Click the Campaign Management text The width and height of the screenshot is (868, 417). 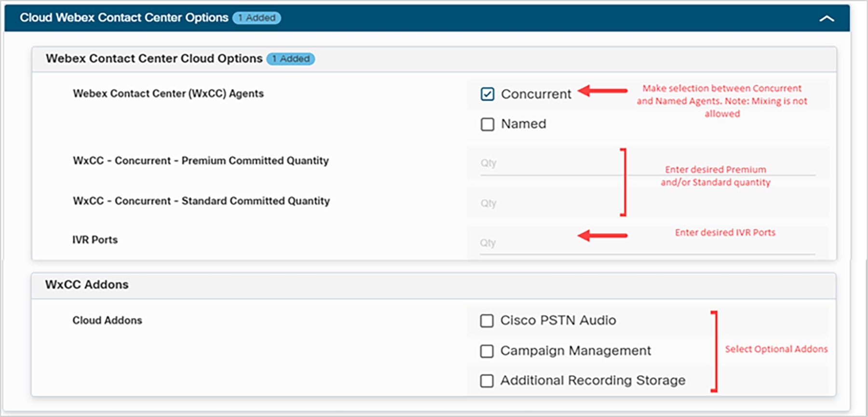click(575, 351)
